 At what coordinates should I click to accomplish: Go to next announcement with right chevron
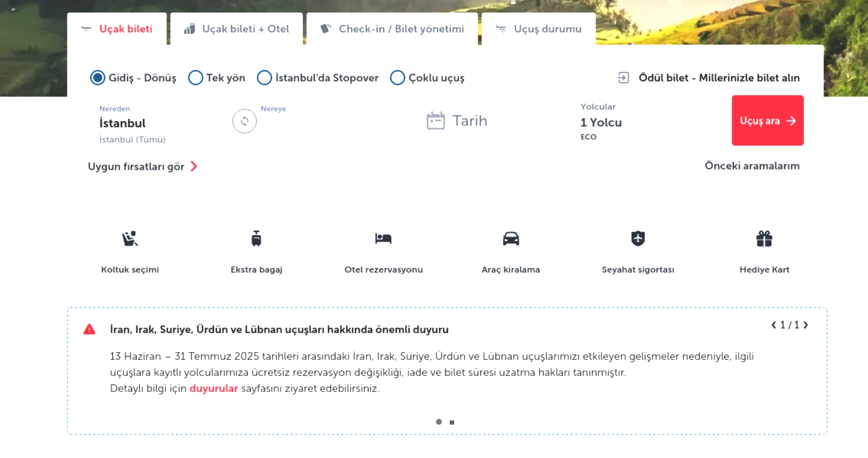pos(805,325)
